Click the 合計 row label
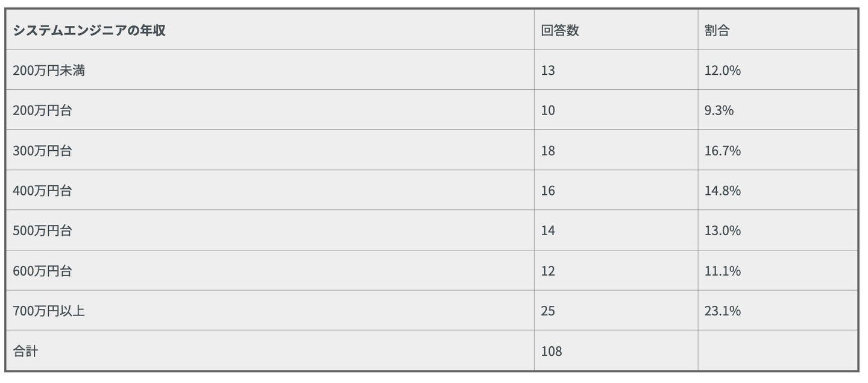Viewport: 868px width, 383px height. point(25,351)
